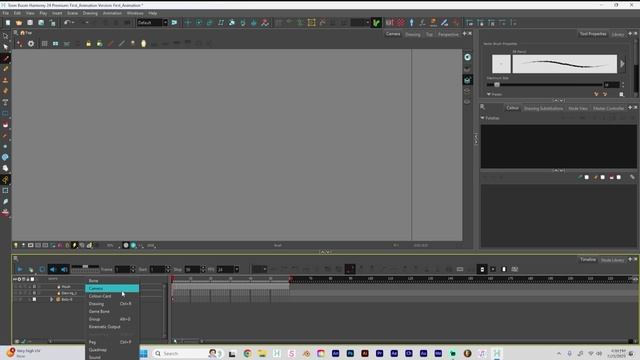Toggle light bulb icon at Camera view bottom

click(x=16, y=245)
